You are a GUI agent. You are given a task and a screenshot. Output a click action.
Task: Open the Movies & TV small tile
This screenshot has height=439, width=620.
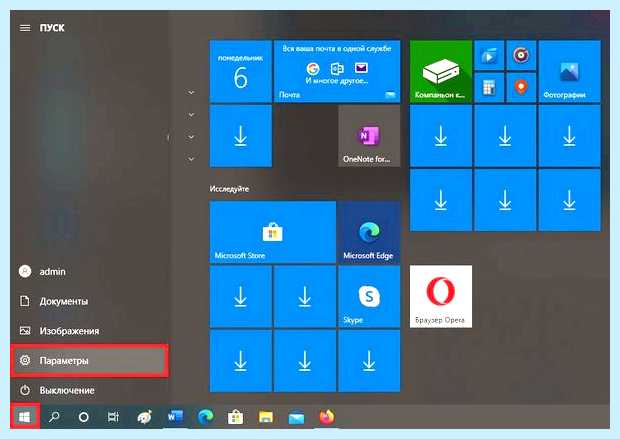489,55
